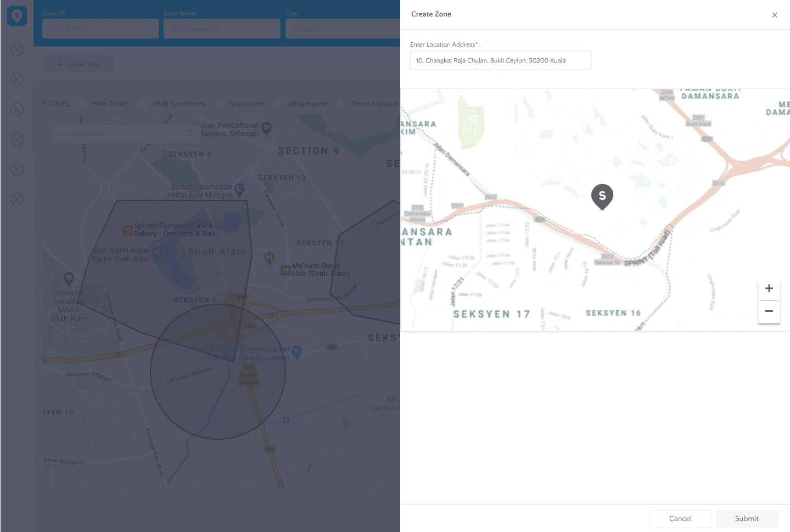The height and width of the screenshot is (532, 790).
Task: Toggle the dangerzone filter checkbox
Action: point(278,103)
